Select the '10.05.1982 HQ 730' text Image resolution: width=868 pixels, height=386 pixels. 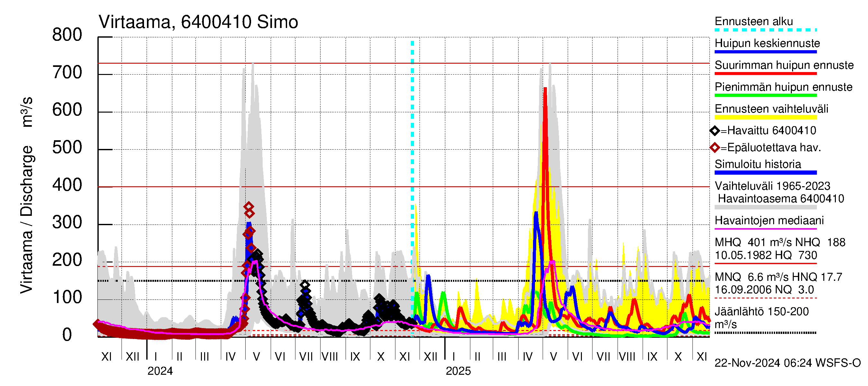(765, 255)
